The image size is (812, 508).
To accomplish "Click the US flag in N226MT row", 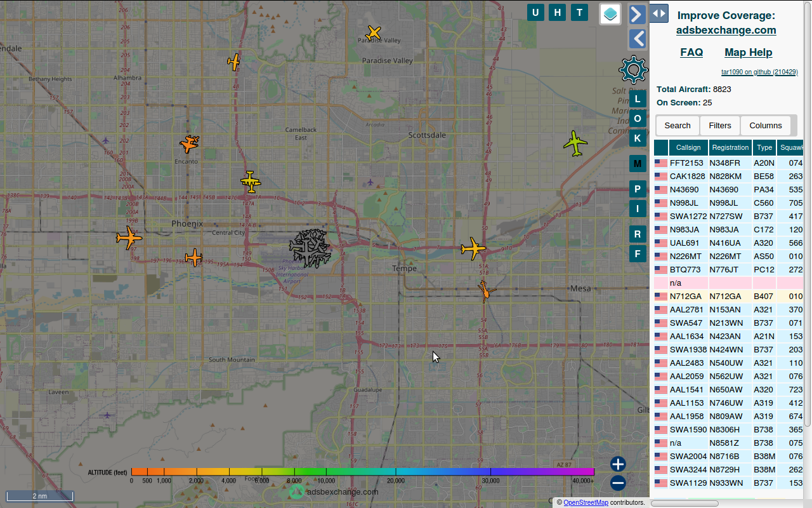I will 661,257.
